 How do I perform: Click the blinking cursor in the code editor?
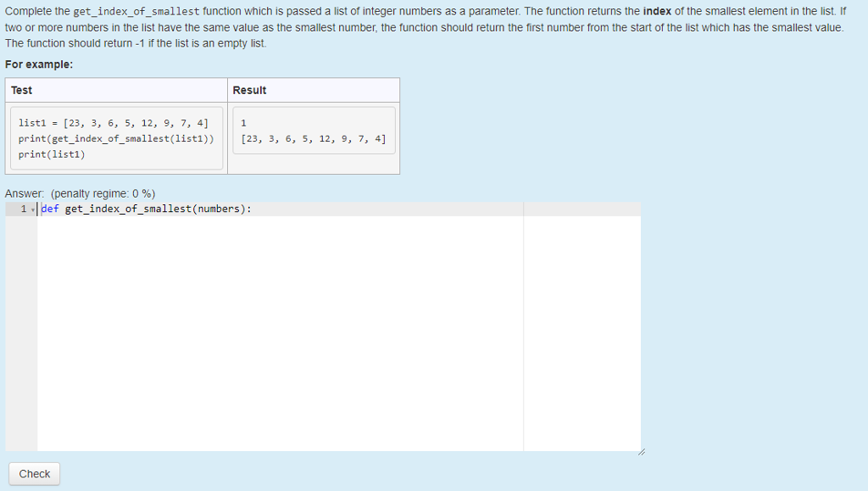[x=38, y=208]
